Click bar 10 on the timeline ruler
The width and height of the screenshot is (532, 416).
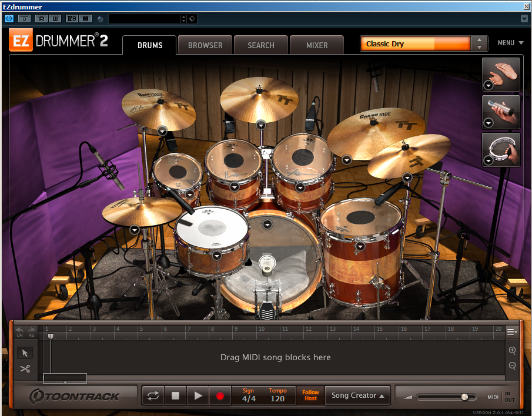click(x=262, y=329)
